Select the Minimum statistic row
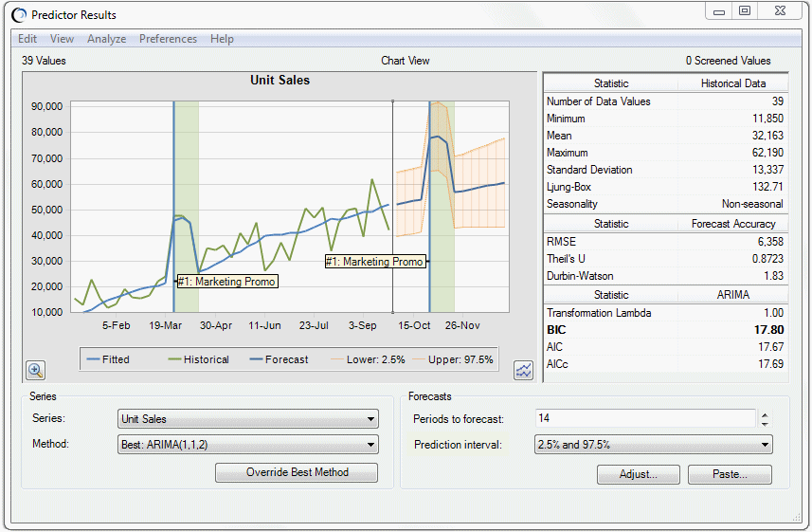This screenshot has height=532, width=812. click(x=665, y=119)
